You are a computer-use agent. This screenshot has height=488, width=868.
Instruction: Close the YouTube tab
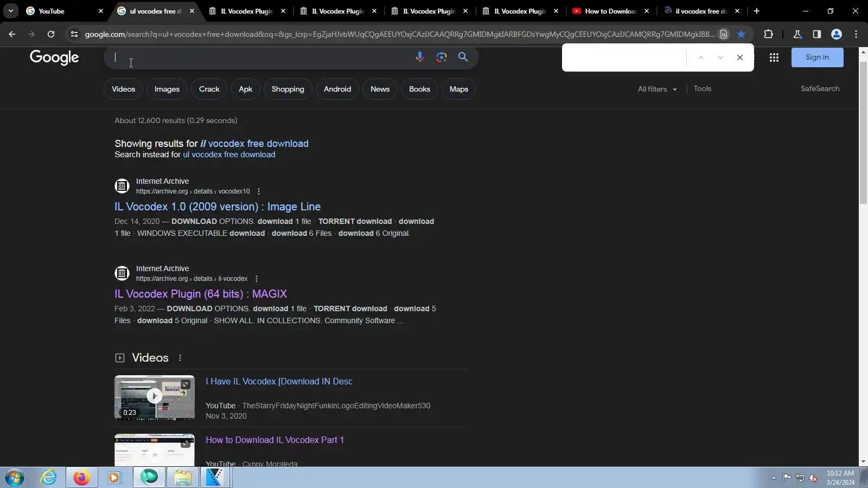point(101,11)
